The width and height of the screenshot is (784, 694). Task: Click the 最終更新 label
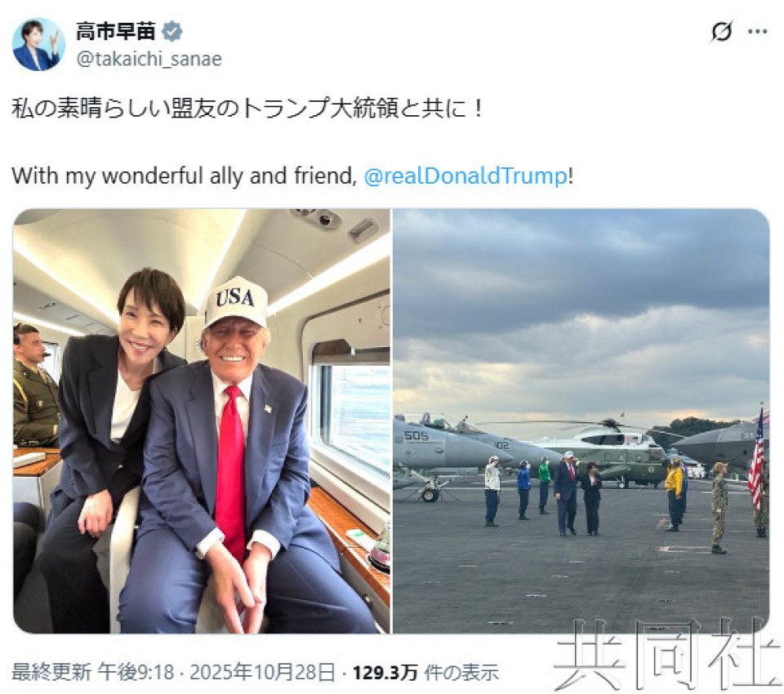coord(51,673)
